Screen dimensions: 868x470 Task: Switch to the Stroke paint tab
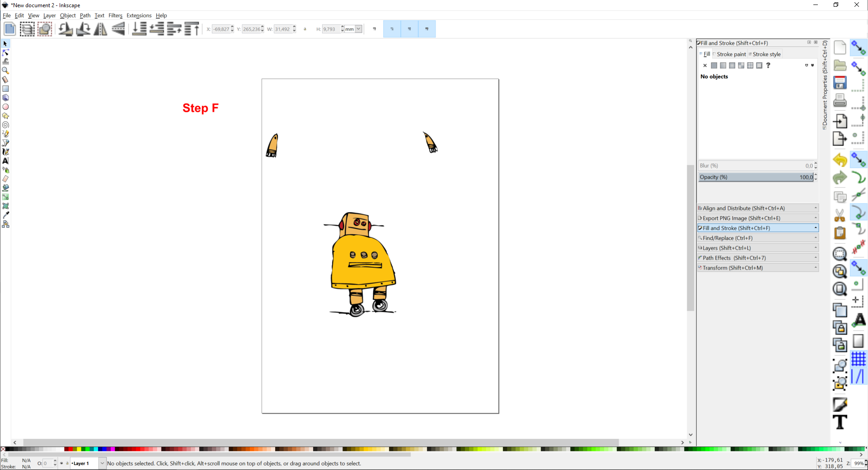(730, 54)
